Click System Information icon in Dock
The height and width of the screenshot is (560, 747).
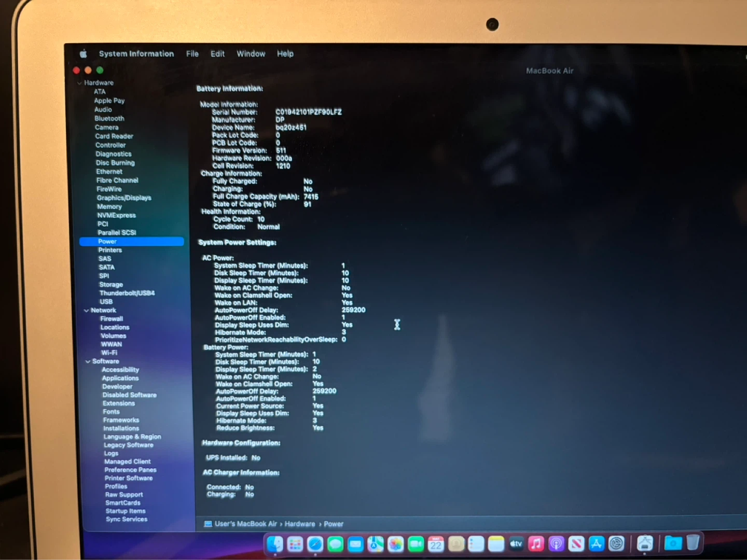tap(645, 543)
